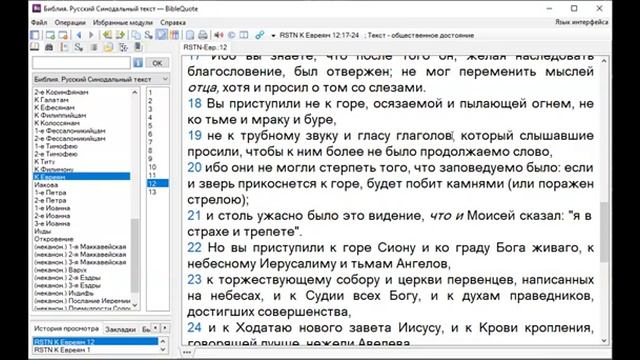Go back with the blue left arrow
Screen dimensions: 640x360
(79, 35)
